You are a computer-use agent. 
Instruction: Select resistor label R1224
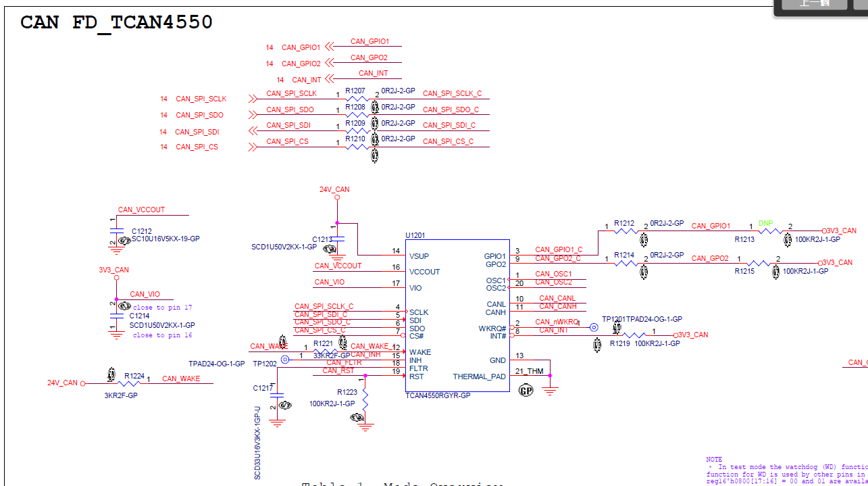point(134,376)
